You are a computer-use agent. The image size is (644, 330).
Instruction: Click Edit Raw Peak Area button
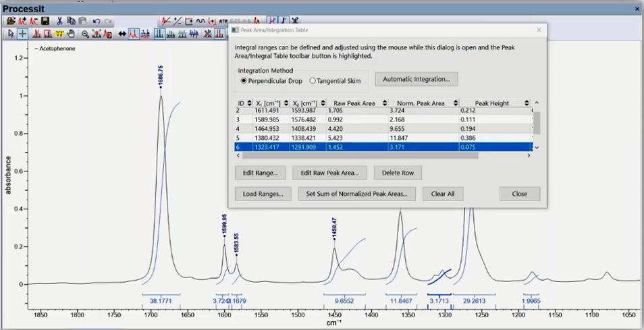click(x=329, y=173)
